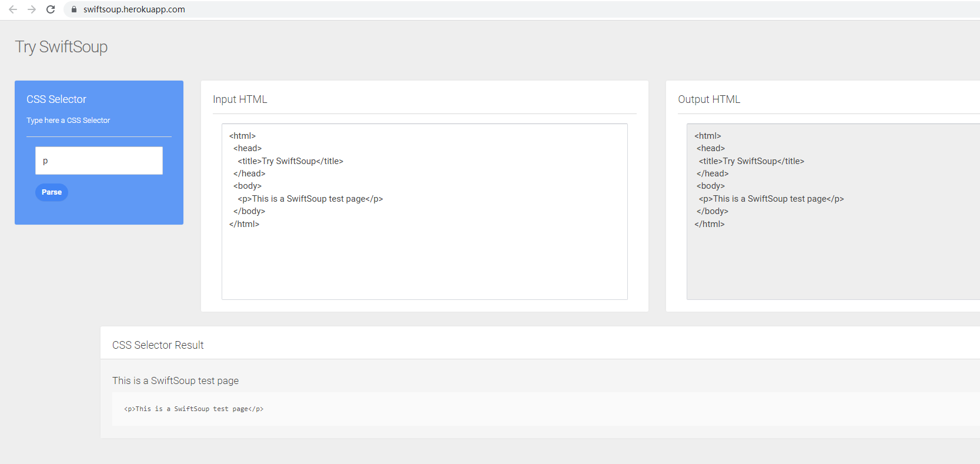980x464 pixels.
Task: Click 'Type here a CSS Selector' hint text
Action: point(68,120)
